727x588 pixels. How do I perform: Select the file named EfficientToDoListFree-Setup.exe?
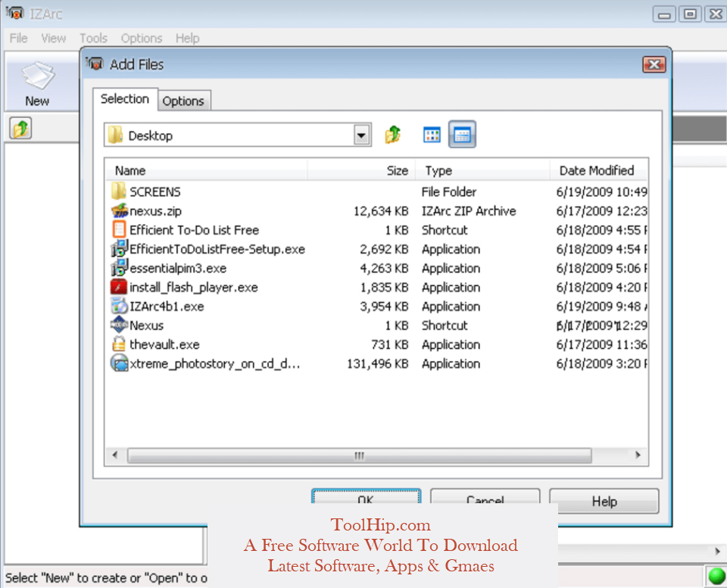click(x=217, y=249)
